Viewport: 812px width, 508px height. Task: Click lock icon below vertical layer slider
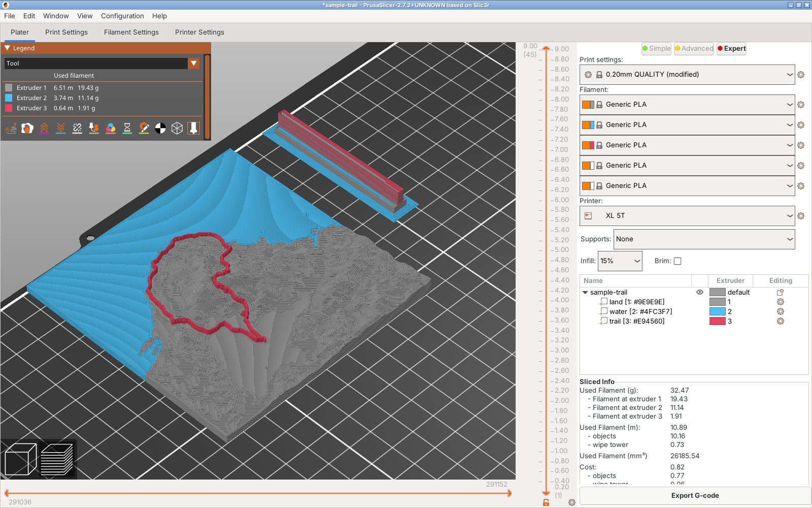(x=546, y=502)
